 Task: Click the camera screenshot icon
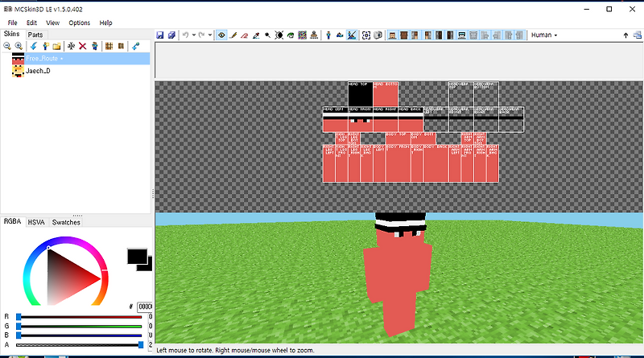378,35
